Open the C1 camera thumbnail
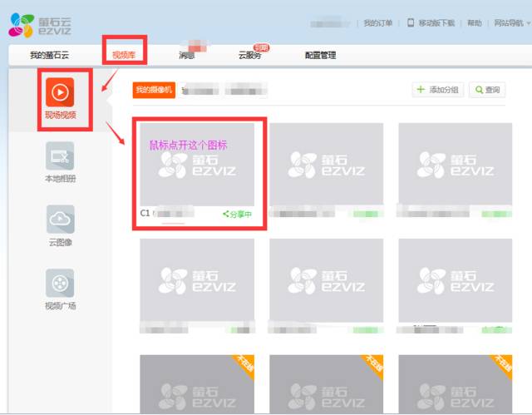This screenshot has height=415, width=532. tap(197, 164)
